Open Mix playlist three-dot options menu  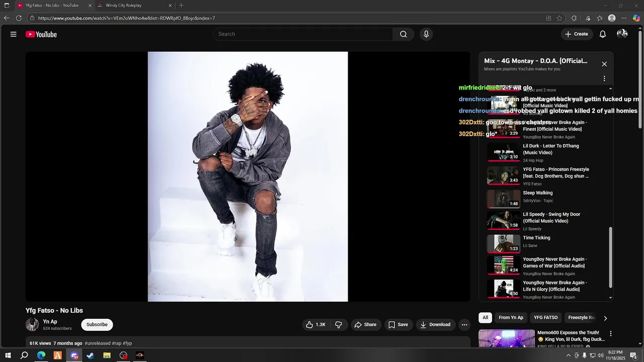[x=604, y=78]
